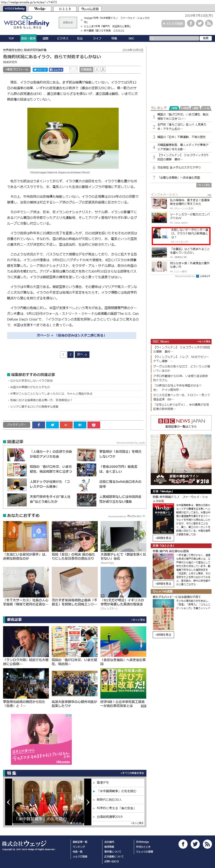Click the Facebook share count button
This screenshot has width=215, height=868.
click(56, 70)
